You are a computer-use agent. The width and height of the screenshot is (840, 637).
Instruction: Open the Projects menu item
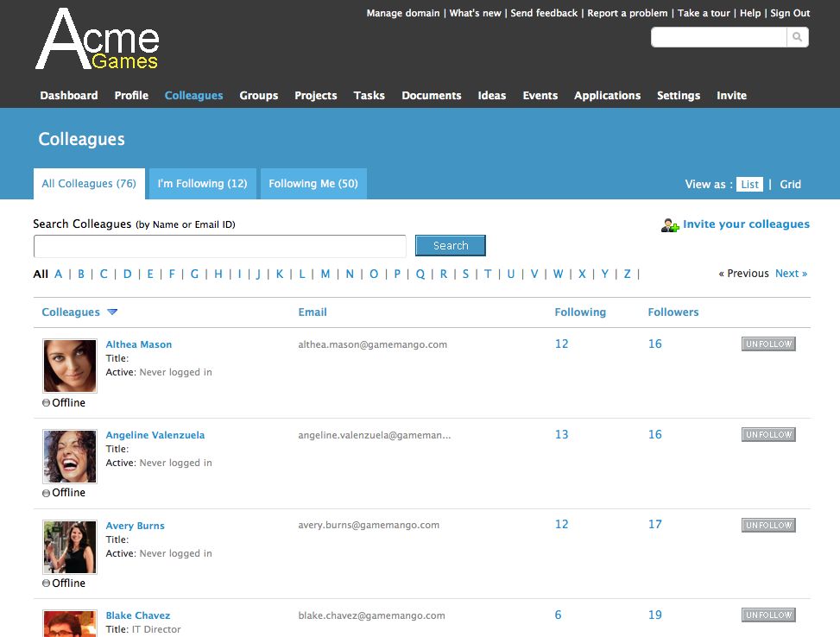[x=315, y=96]
